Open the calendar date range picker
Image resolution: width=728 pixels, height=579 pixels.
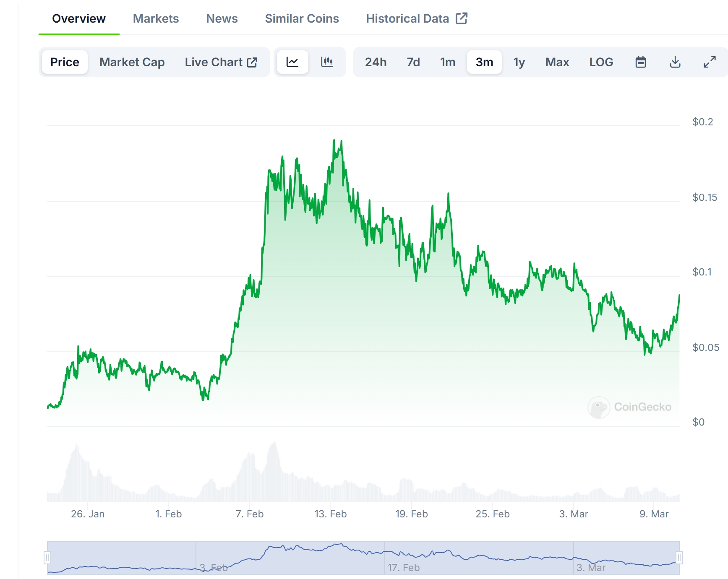pos(641,62)
